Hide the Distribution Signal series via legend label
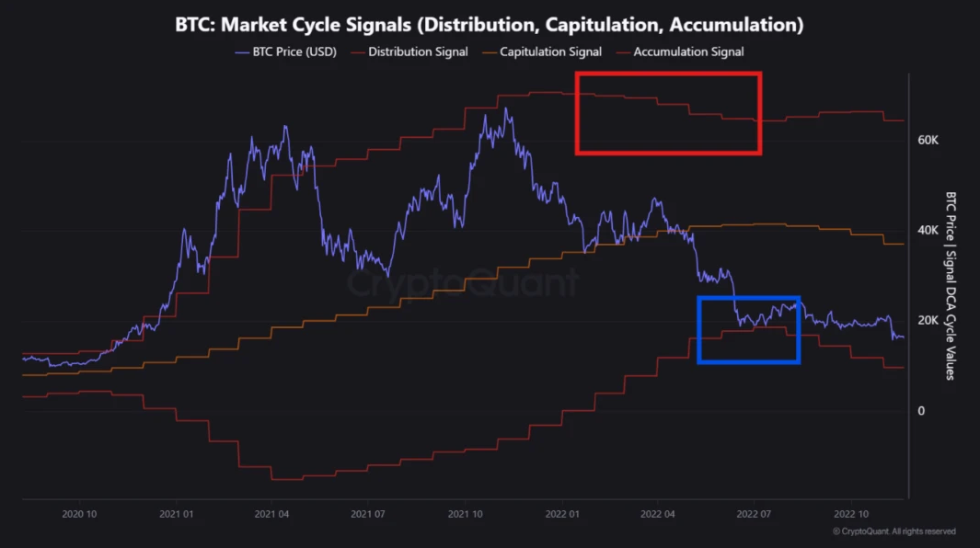 coord(418,52)
